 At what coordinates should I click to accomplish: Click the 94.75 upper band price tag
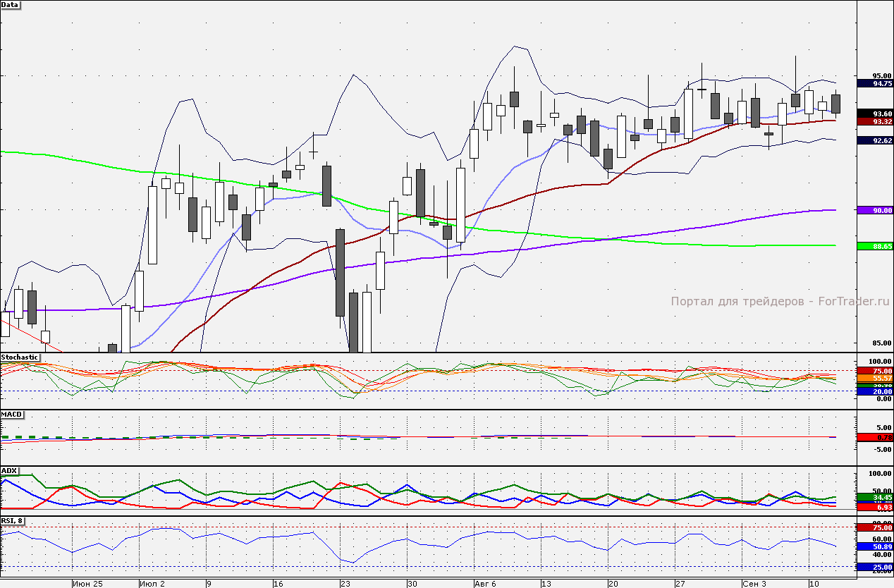[875, 83]
